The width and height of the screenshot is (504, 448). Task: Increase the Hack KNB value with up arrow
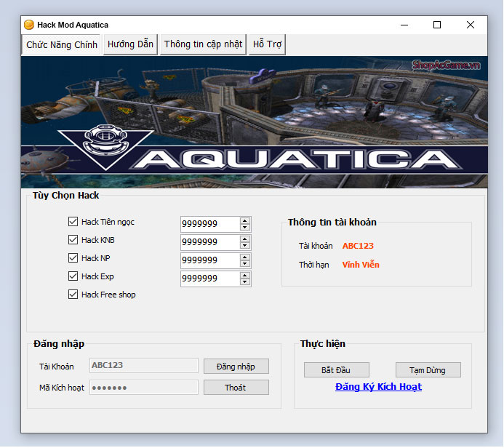(245, 239)
